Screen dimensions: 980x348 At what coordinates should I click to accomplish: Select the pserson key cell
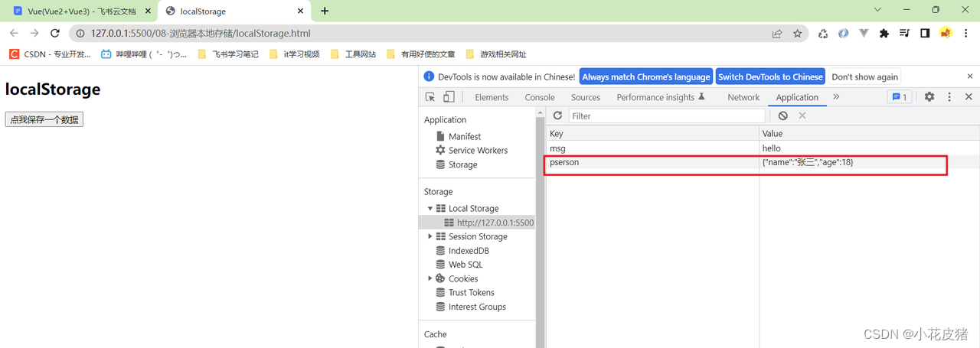tap(652, 162)
